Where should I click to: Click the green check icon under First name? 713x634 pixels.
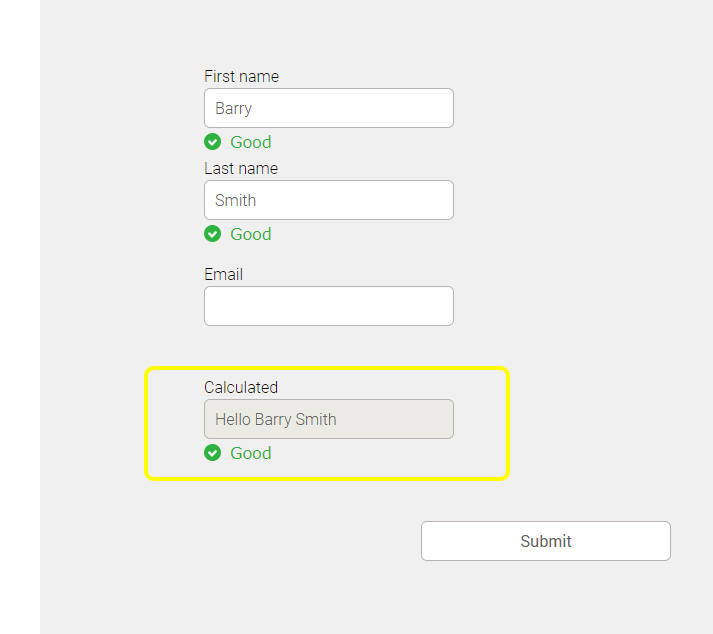(x=212, y=142)
